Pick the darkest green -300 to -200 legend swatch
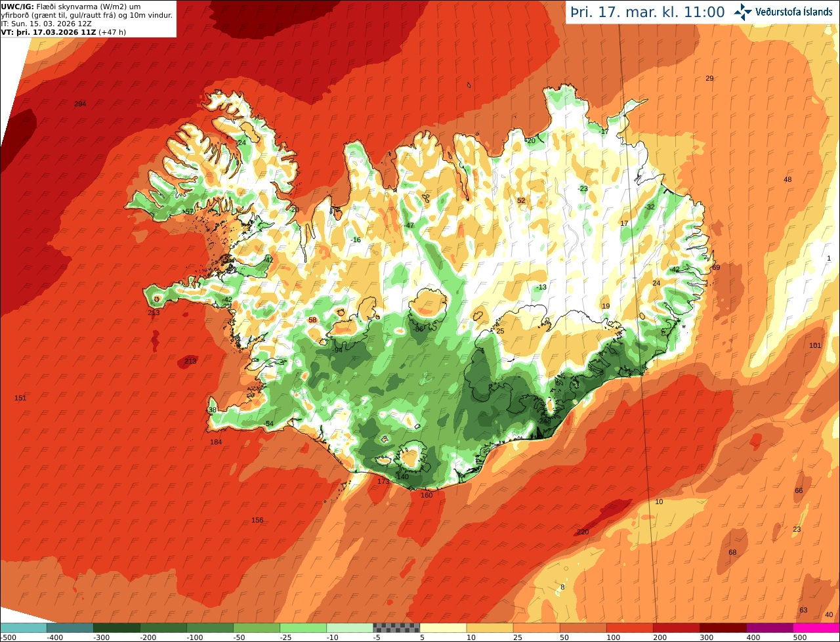840x642 pixels. (117, 628)
